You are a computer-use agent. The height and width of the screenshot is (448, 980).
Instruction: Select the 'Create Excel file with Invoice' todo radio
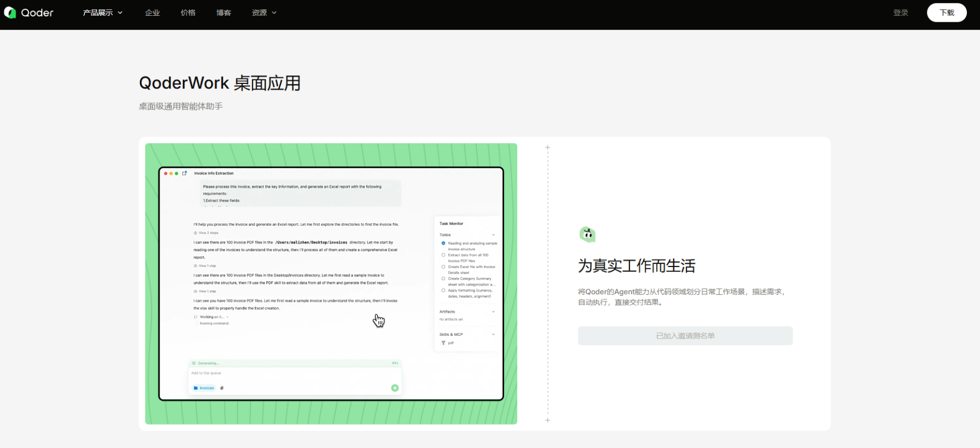click(443, 267)
